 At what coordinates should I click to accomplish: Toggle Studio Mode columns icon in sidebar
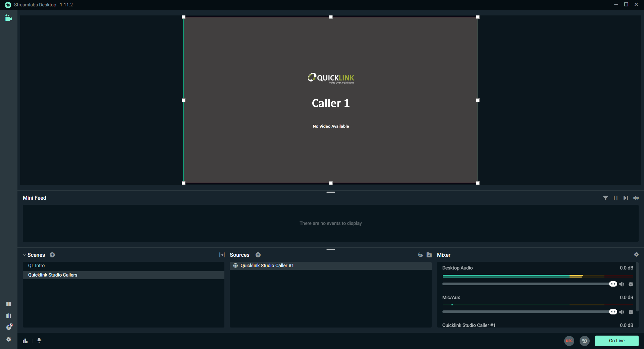(9, 316)
